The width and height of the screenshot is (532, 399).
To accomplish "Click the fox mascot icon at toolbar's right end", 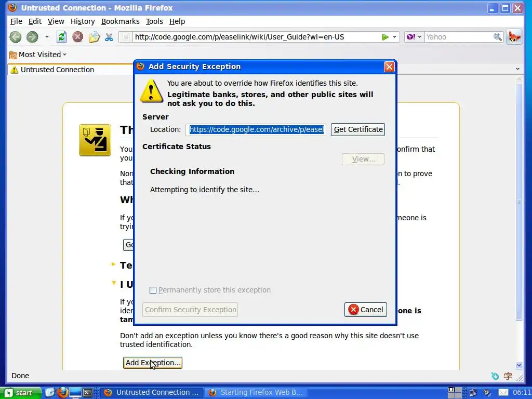I will pyautogui.click(x=514, y=37).
